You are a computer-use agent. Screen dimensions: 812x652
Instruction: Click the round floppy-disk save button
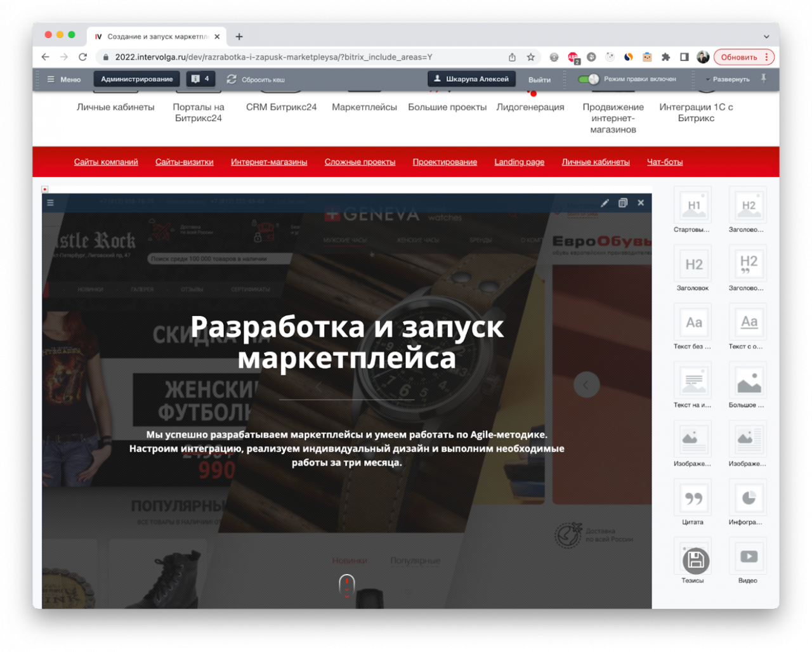coord(695,561)
